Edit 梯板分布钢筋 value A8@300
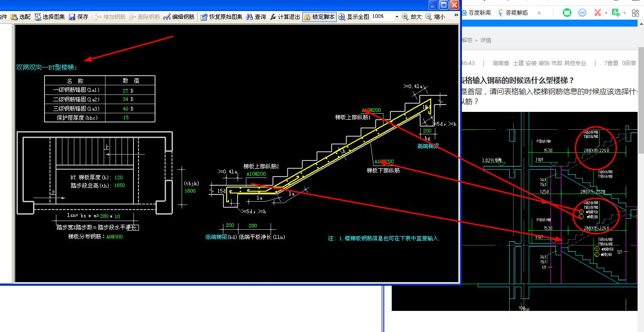 pos(115,237)
